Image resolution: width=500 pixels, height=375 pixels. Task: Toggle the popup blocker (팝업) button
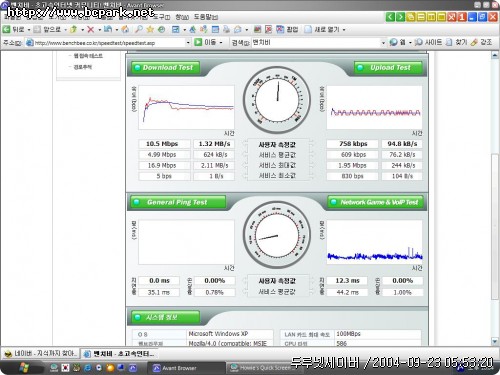(x=287, y=30)
